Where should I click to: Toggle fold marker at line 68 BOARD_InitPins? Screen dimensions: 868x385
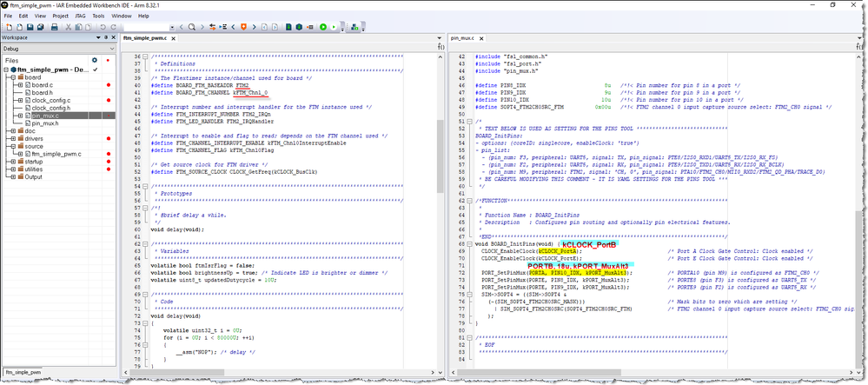pyautogui.click(x=470, y=243)
